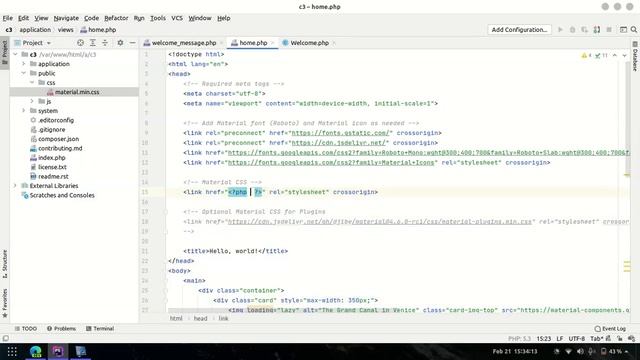Click the Run configuration play icon
Screen dimensions: 640x360
click(x=560, y=30)
